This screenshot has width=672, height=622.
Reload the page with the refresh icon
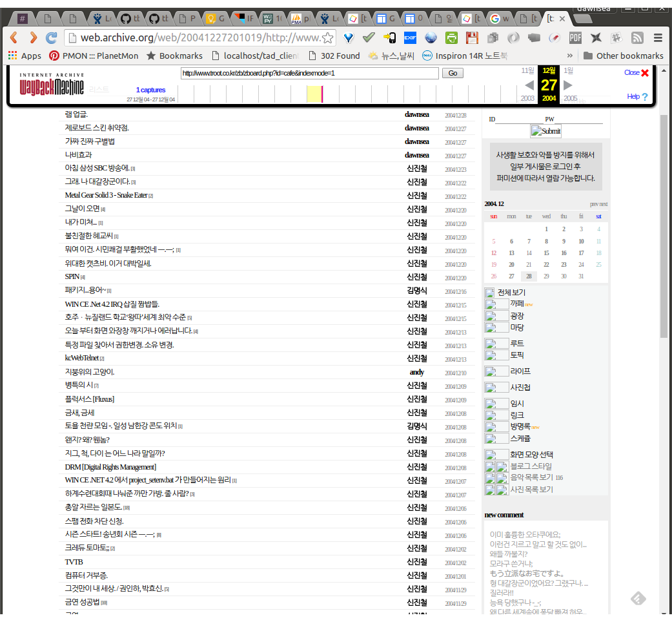point(52,37)
